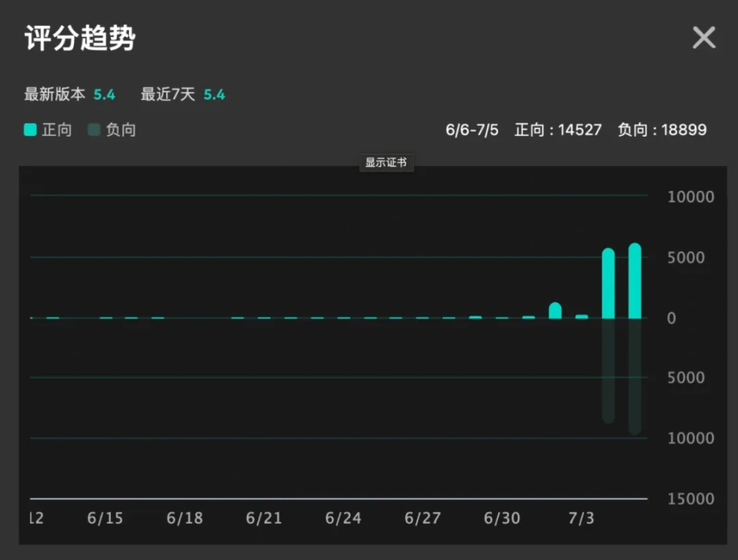Click the top 10000 y-axis label

(x=690, y=197)
